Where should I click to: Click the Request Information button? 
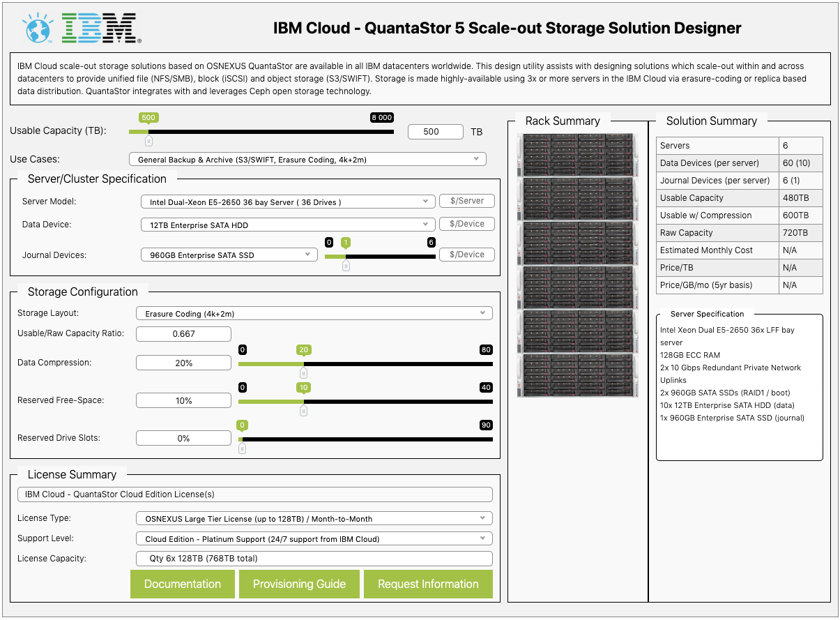pos(428,584)
